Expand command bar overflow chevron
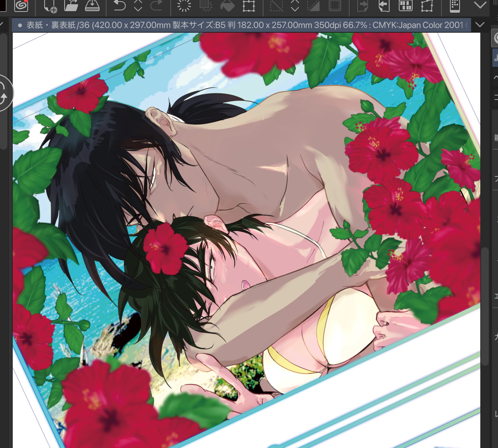Viewport: 498px width, 448px height. point(480,5)
